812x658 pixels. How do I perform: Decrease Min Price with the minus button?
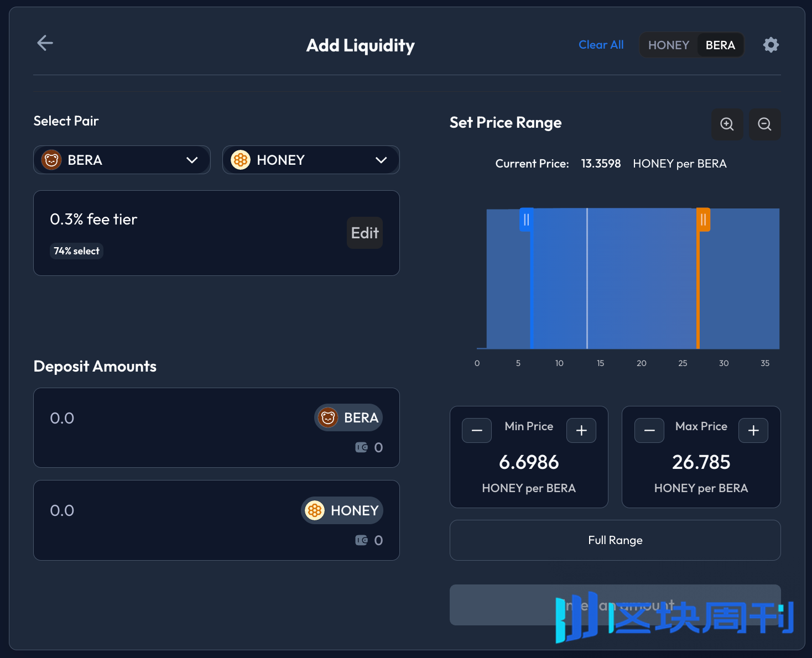(477, 431)
